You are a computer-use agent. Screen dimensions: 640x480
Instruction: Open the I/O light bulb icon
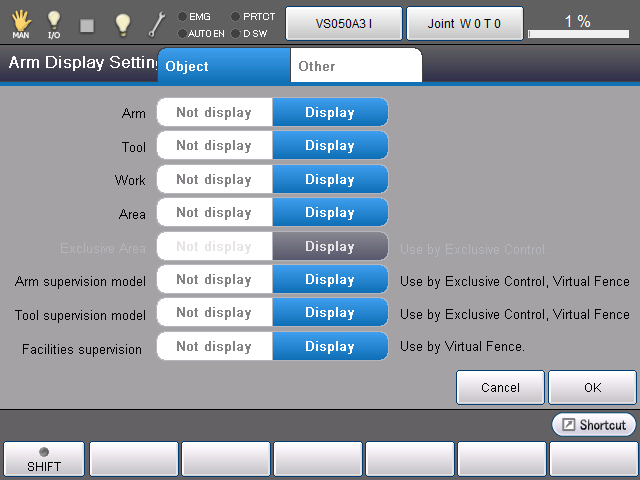point(54,23)
